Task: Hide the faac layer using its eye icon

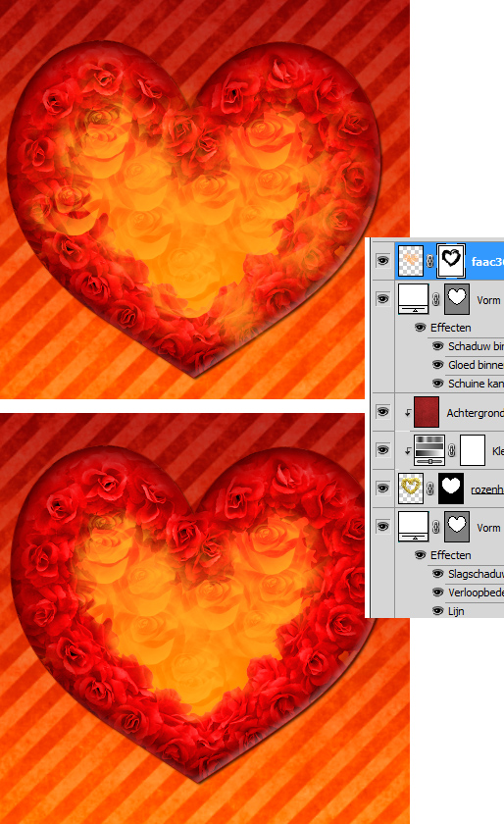Action: pos(383,260)
